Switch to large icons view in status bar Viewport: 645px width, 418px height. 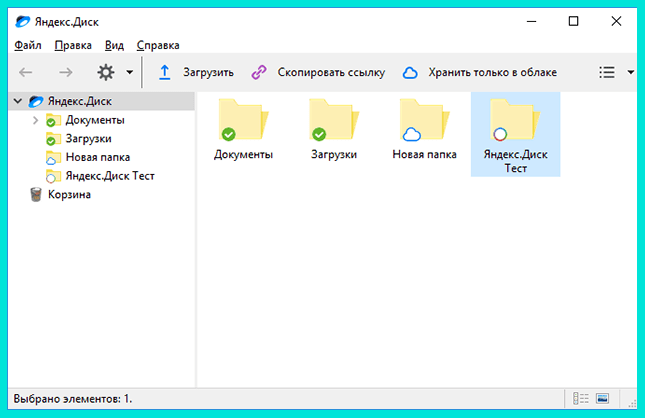(x=602, y=398)
